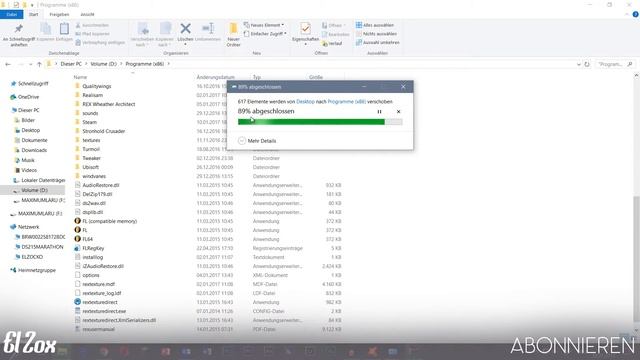The height and width of the screenshot is (360, 640).
Task: Expand Mehr Details in progress dialog
Action: (x=257, y=141)
